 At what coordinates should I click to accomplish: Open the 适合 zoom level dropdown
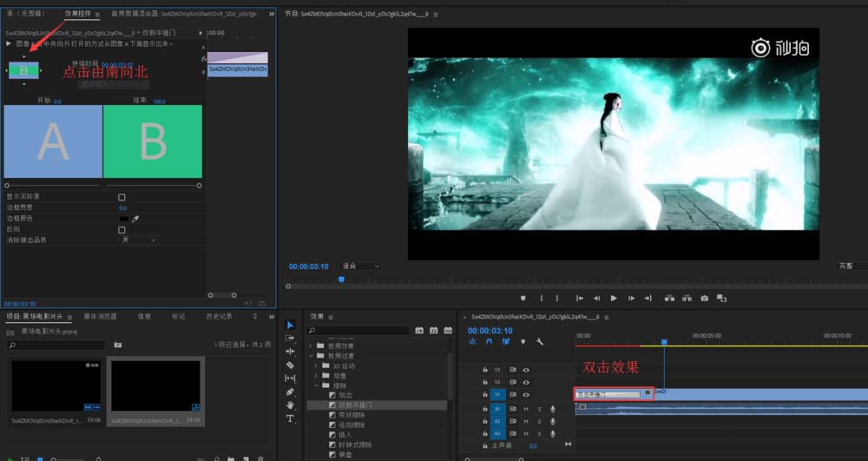[360, 266]
